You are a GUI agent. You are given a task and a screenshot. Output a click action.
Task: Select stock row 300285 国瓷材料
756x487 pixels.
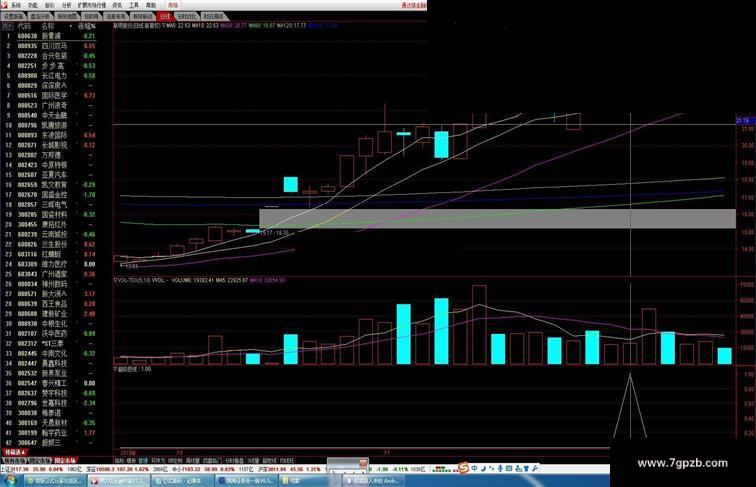[51, 215]
